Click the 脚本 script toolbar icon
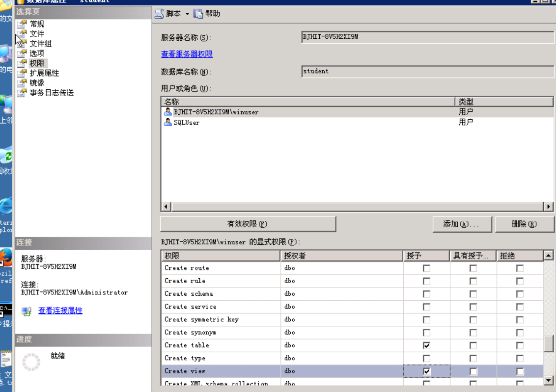The image size is (556, 392). pos(160,14)
